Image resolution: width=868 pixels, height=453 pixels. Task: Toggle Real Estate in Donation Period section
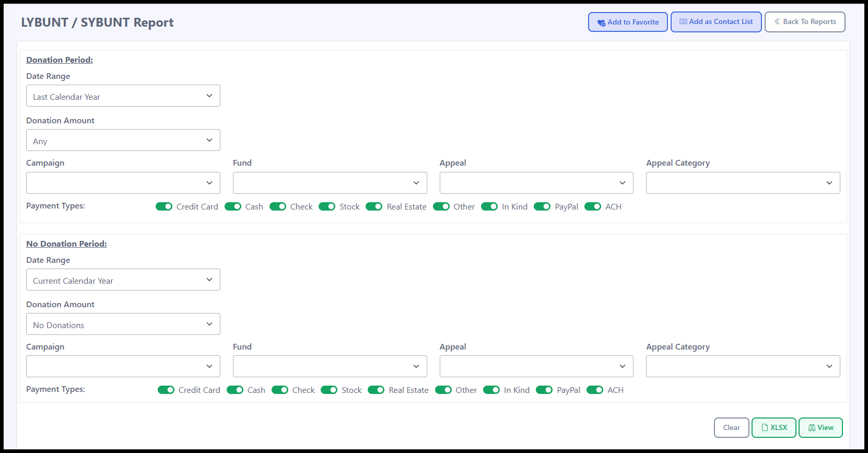click(374, 206)
